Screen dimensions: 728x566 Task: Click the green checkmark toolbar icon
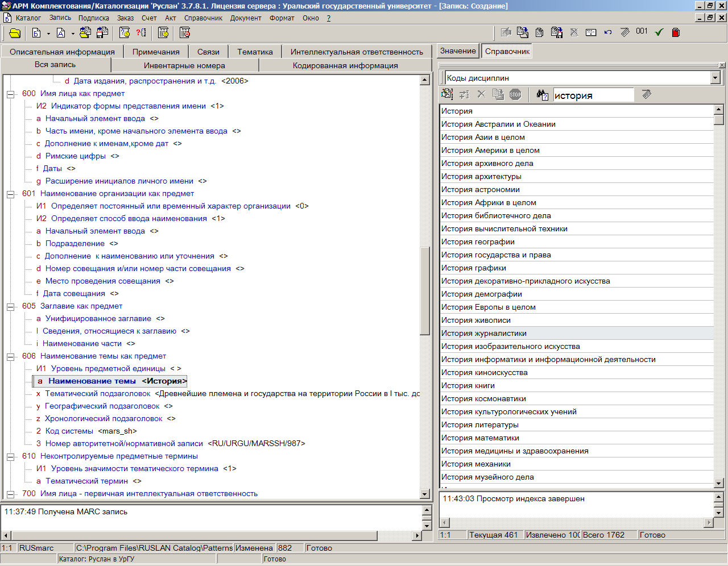[659, 32]
